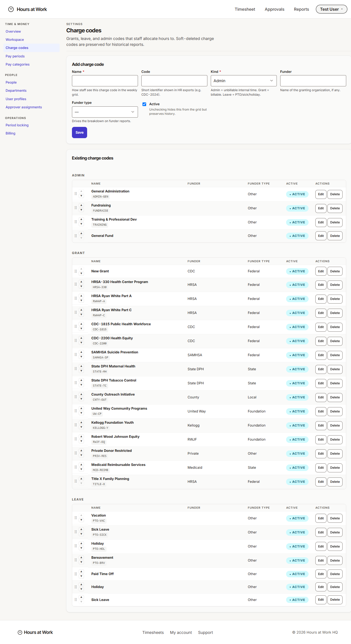The image size is (351, 644).
Task: Select Pay periods in the sidebar
Action: [15, 56]
